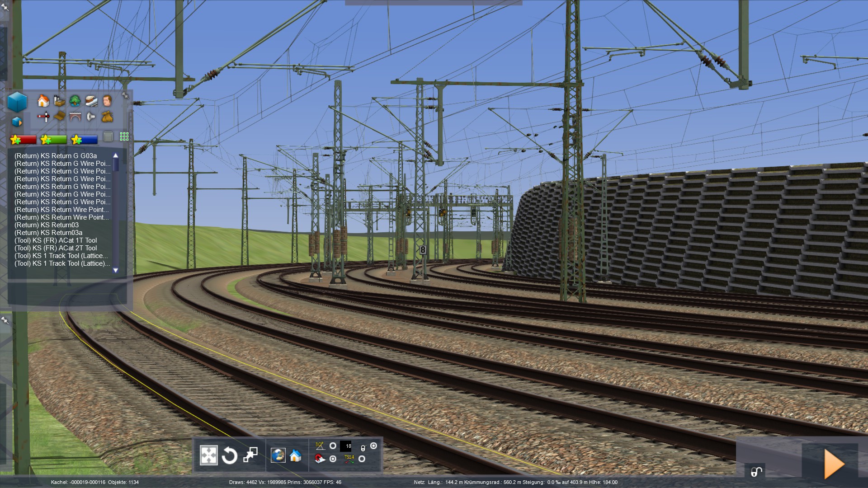Click the mouse lock icon in toolbar
Viewport: 868px width, 488px height.
tap(363, 448)
